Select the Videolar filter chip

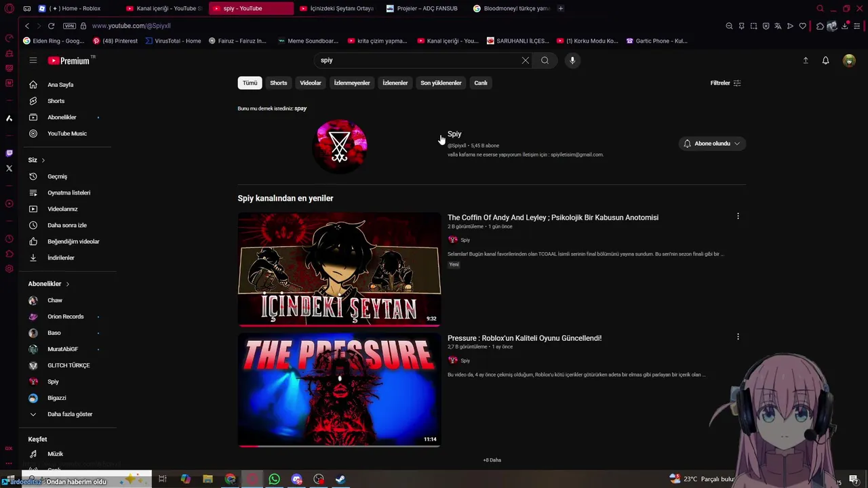pyautogui.click(x=311, y=83)
